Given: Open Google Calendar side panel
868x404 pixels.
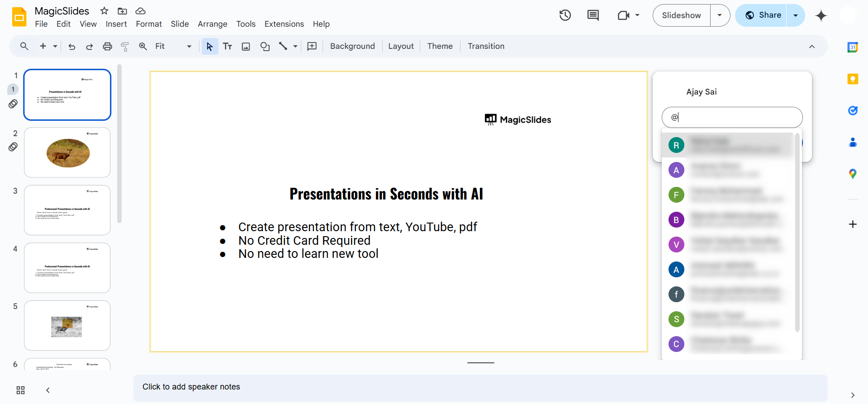Looking at the screenshot, I should click(853, 47).
